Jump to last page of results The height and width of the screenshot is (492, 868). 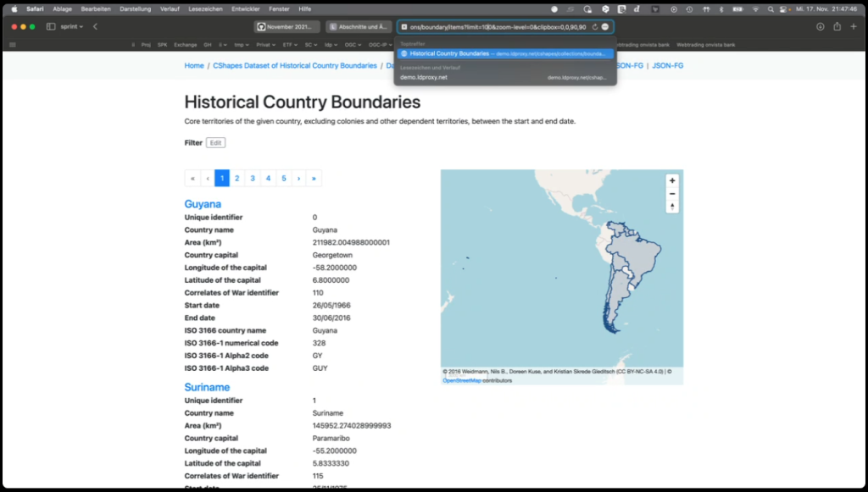pyautogui.click(x=314, y=178)
